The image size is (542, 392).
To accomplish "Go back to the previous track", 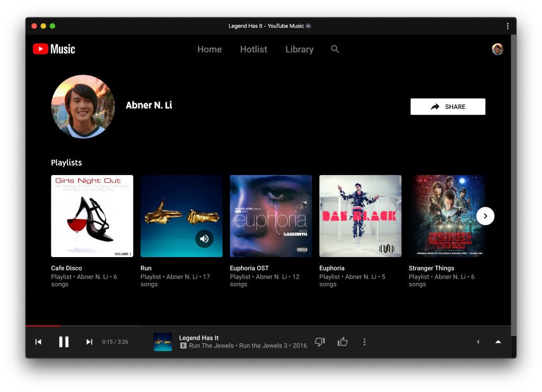I will point(38,342).
